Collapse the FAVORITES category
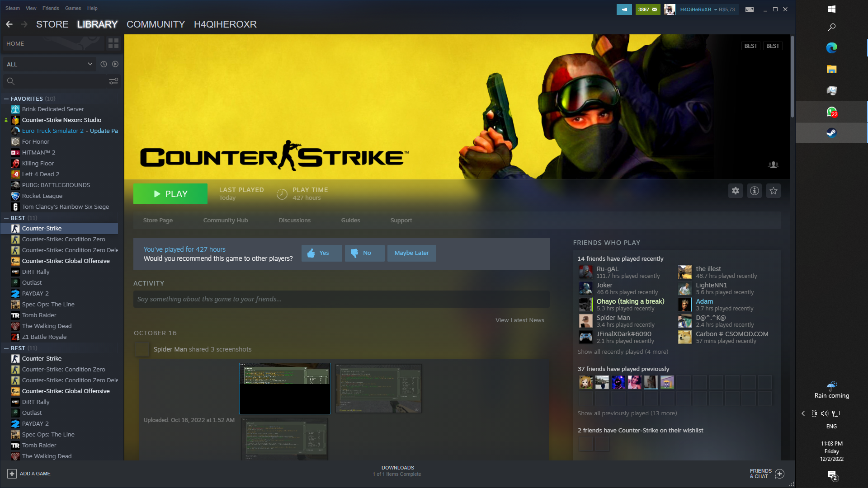 [6, 99]
